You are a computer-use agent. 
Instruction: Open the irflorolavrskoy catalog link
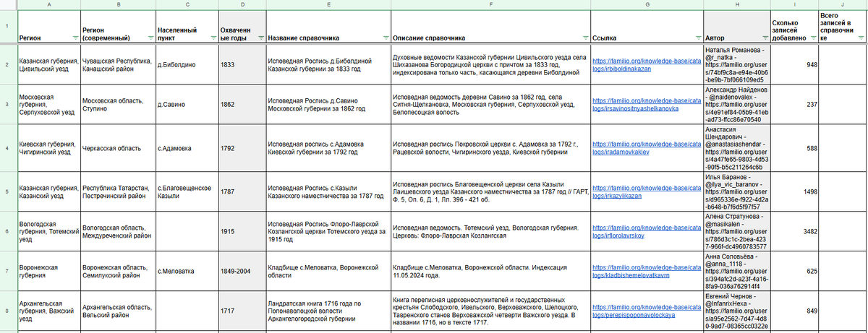646,231
